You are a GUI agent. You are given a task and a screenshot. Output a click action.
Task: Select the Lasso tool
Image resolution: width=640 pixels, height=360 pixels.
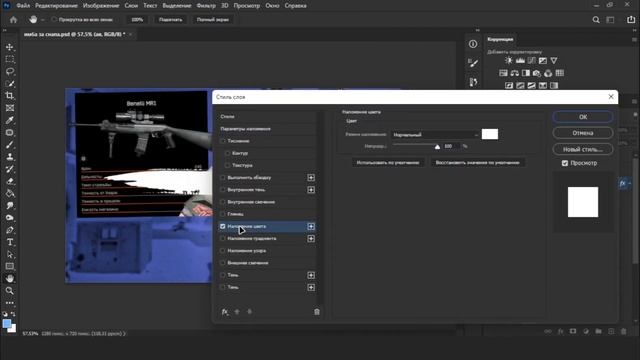click(10, 72)
